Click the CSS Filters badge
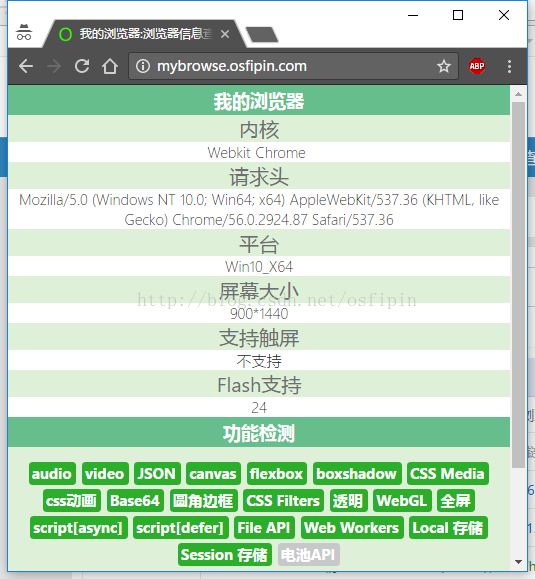The image size is (535, 579). click(283, 501)
